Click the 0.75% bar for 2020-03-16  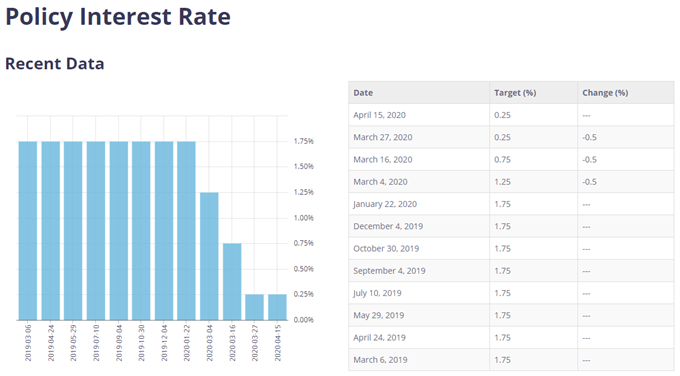232,282
